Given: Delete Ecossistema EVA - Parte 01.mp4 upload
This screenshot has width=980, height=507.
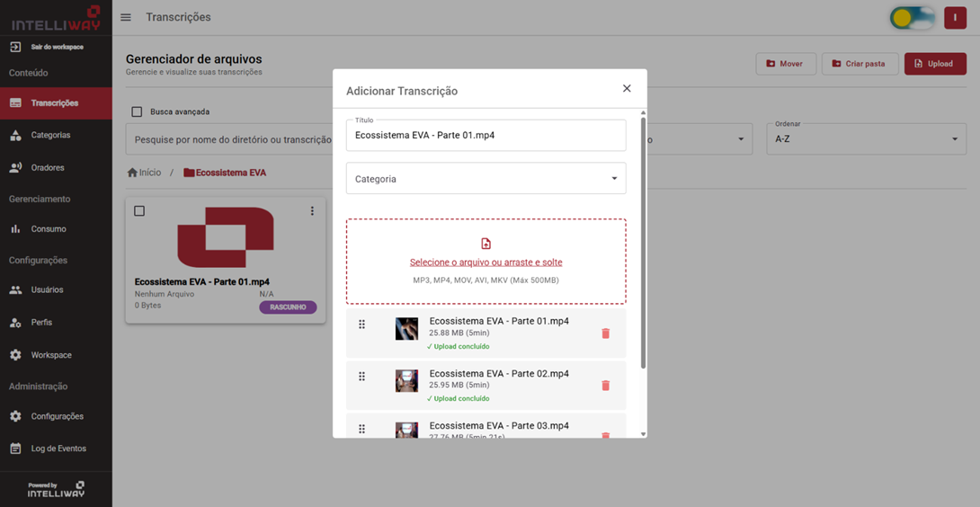Looking at the screenshot, I should click(x=605, y=334).
